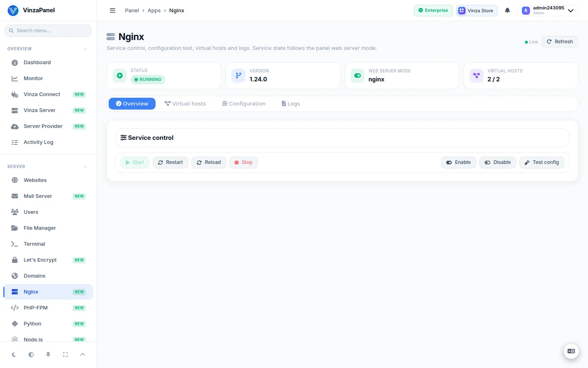Open the admin243095 account dropdown
Viewport: 588px width, 368px height.
[x=548, y=11]
